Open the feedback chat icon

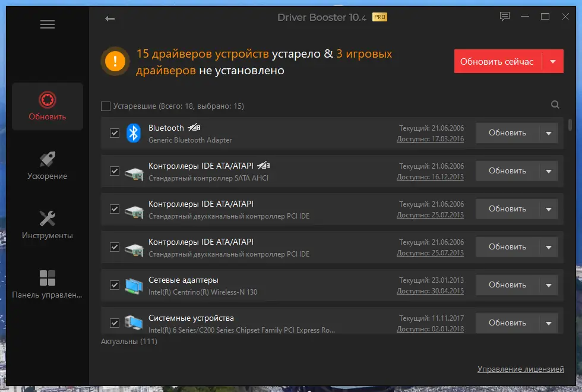click(504, 17)
